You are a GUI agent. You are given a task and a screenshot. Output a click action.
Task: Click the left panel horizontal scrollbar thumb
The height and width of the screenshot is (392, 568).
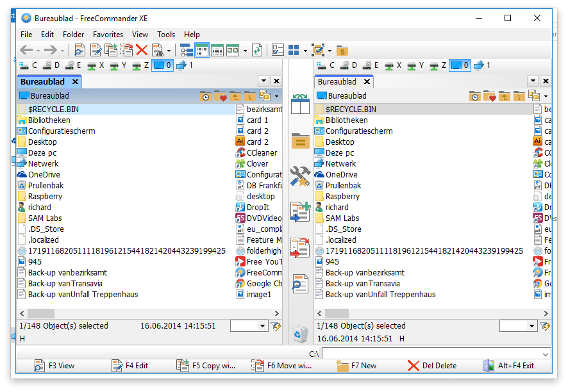[x=41, y=313]
